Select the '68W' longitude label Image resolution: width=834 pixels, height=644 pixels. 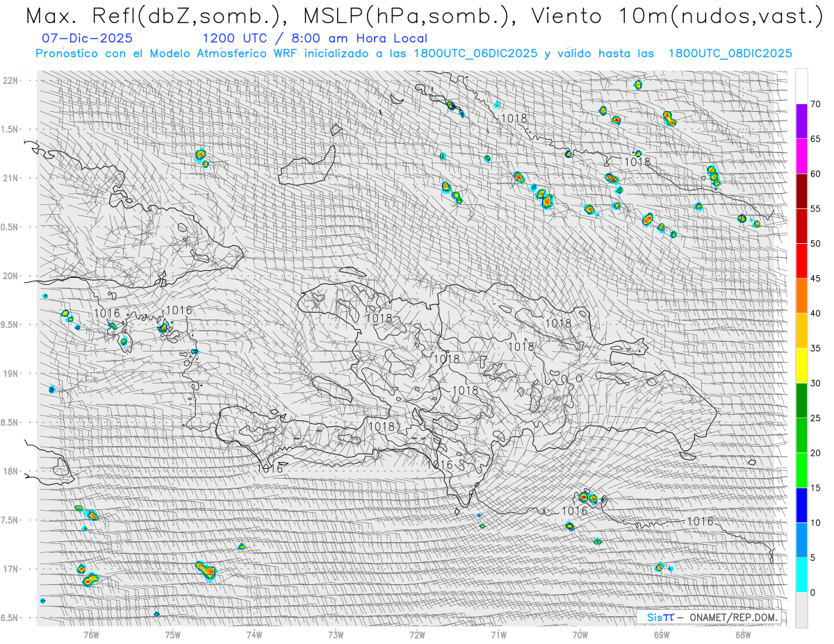coord(743,634)
